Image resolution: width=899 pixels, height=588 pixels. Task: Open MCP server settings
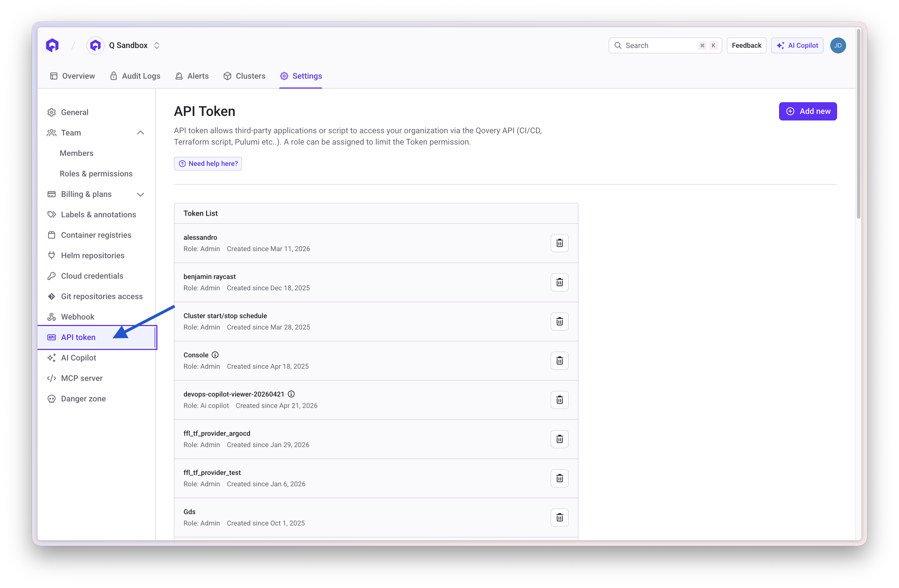[96, 378]
